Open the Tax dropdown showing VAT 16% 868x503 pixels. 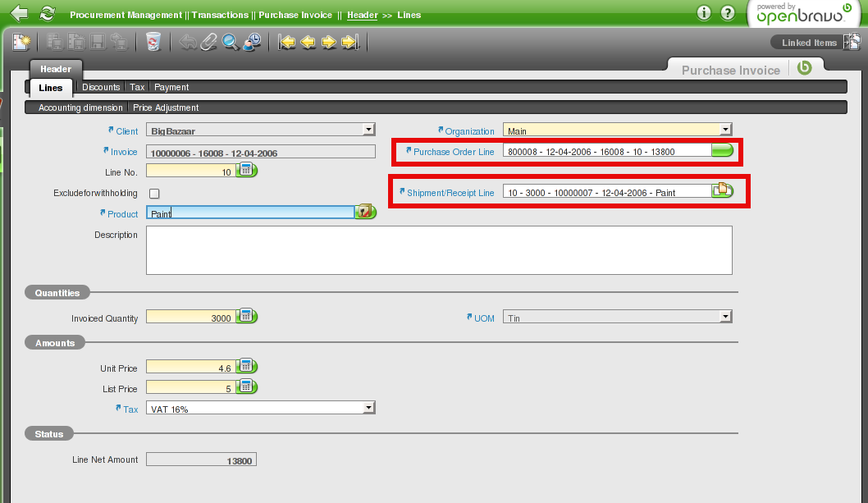[x=368, y=408]
